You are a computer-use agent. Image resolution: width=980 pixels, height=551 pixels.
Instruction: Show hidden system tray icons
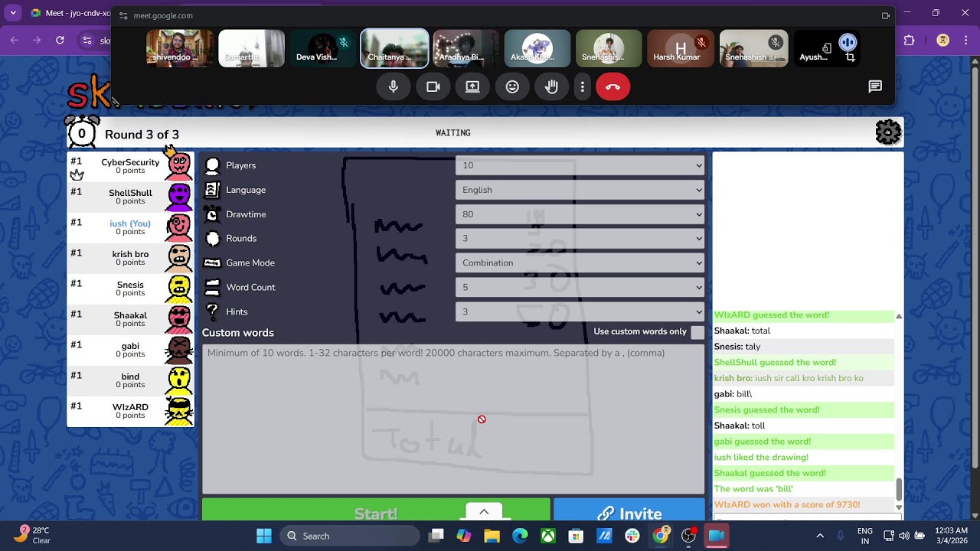pyautogui.click(x=820, y=536)
